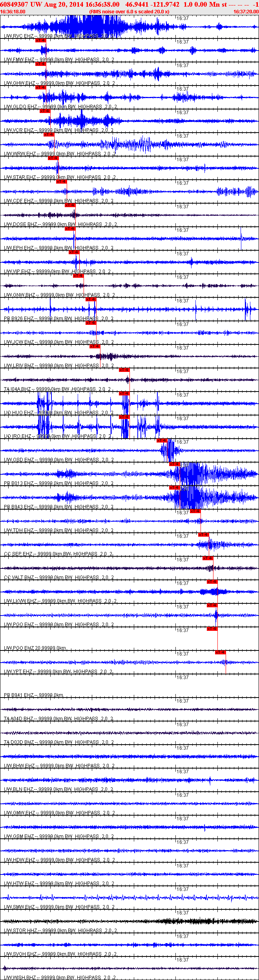This screenshot has height=980, width=259.
Task: Click the UW WISH BHZ station label
Action: [x=60, y=978]
